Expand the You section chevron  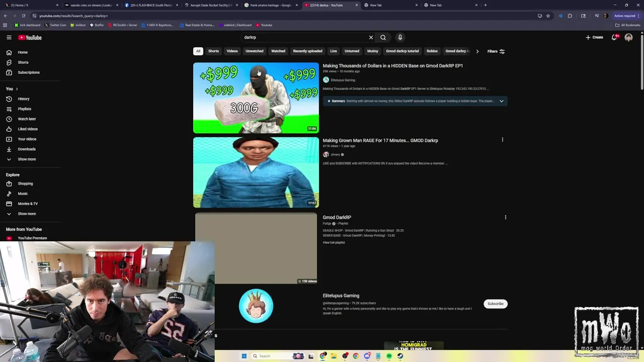click(x=17, y=89)
